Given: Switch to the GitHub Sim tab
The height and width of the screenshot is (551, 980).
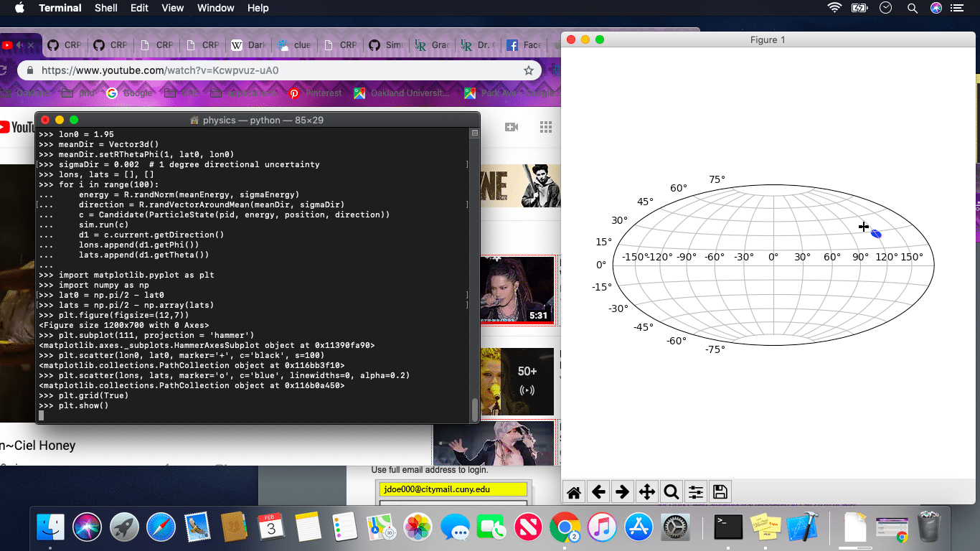Looking at the screenshot, I should tap(386, 44).
